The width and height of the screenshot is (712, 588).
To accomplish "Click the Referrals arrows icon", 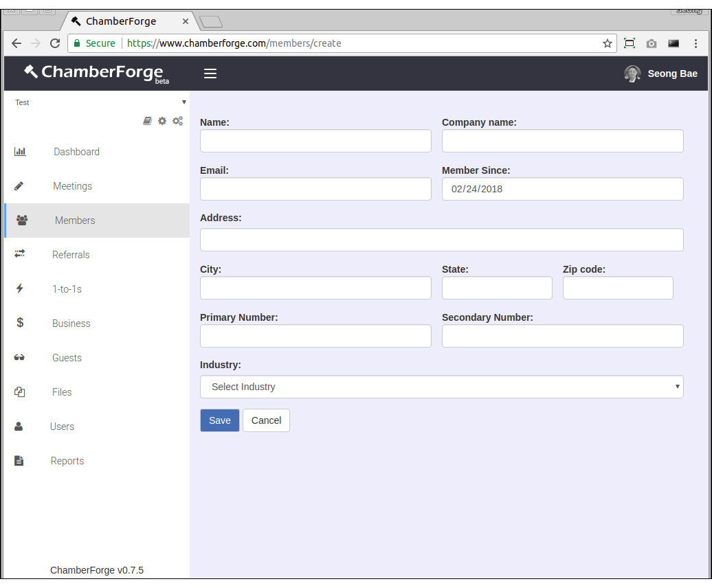I will 20,254.
